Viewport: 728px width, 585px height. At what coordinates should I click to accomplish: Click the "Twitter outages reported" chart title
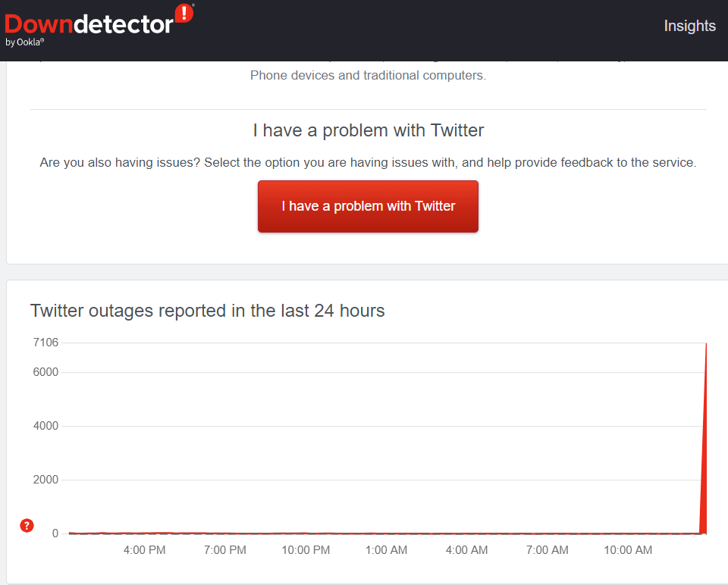click(207, 311)
